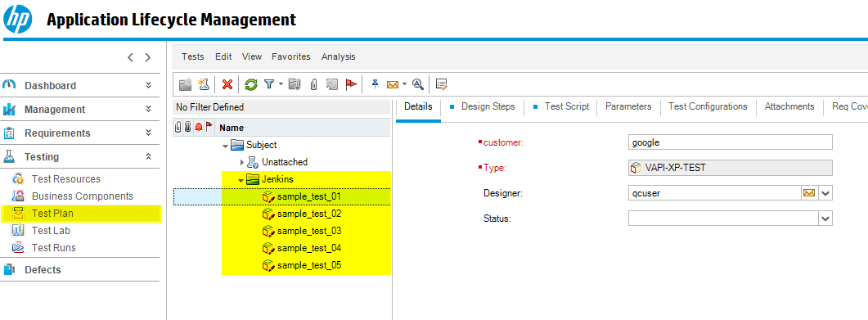Open the Edit menu

[223, 56]
